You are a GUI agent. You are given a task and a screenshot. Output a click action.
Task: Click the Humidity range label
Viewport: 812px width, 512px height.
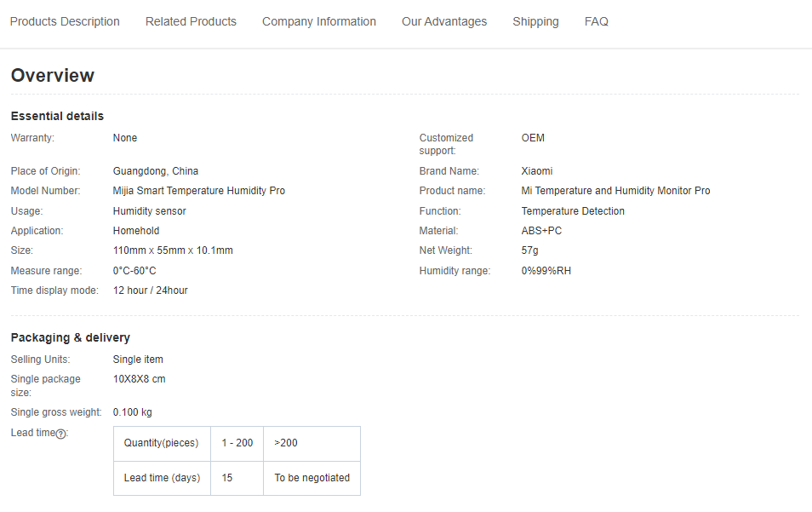455,271
